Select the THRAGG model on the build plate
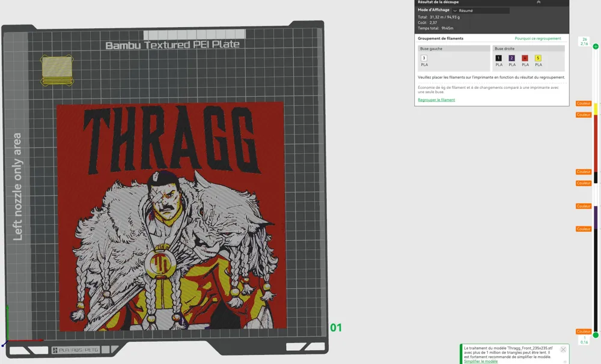Image resolution: width=601 pixels, height=364 pixels. click(x=171, y=216)
